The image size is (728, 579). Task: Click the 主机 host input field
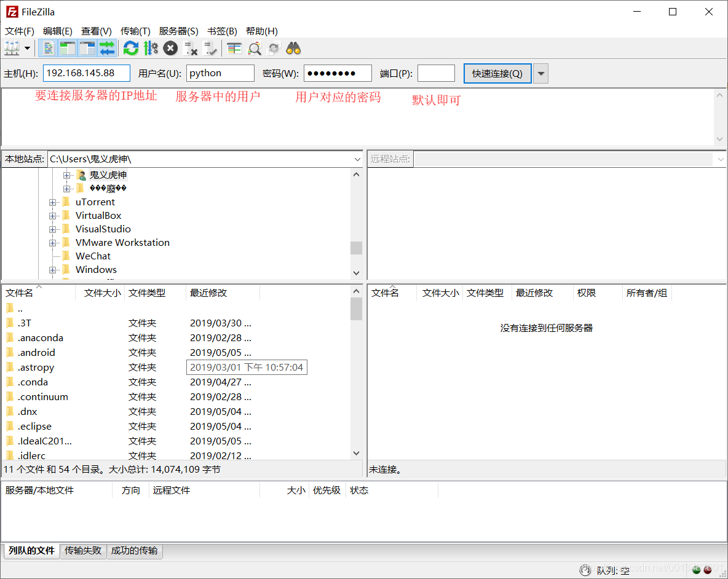pos(86,73)
